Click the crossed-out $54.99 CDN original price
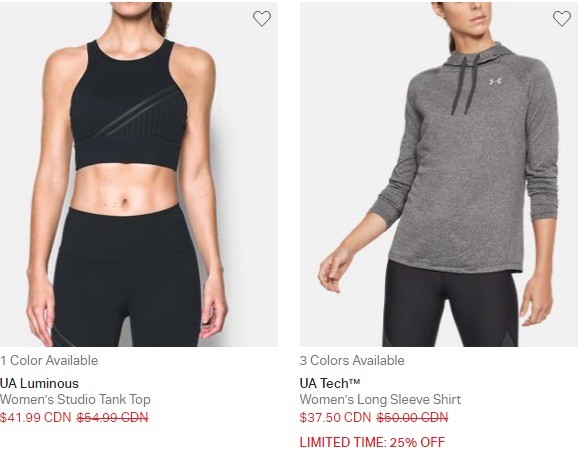The width and height of the screenshot is (579, 455). pos(112,417)
